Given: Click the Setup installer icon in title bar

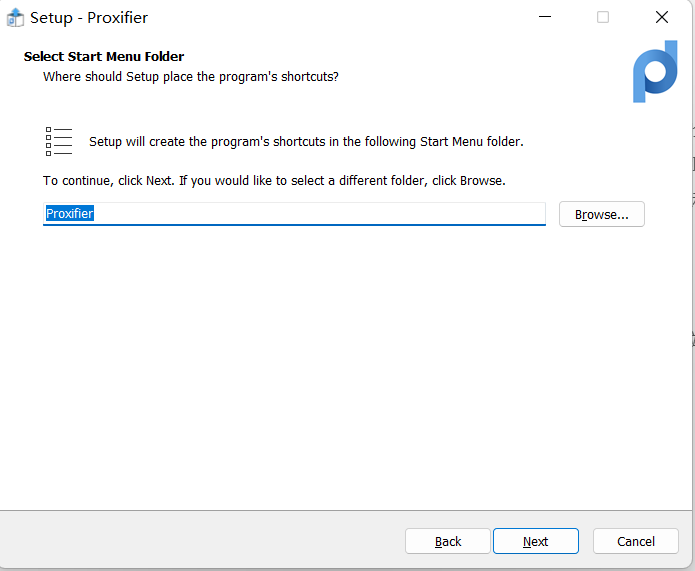Looking at the screenshot, I should point(15,18).
